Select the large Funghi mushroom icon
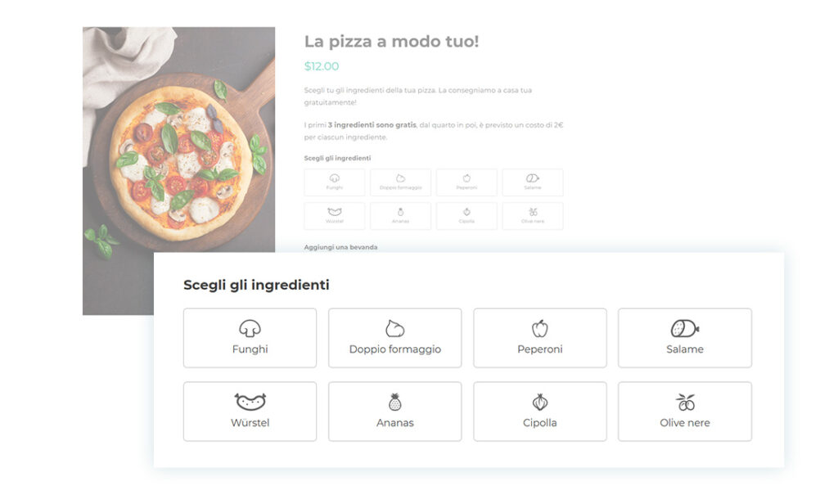The image size is (838, 504). tap(250, 328)
